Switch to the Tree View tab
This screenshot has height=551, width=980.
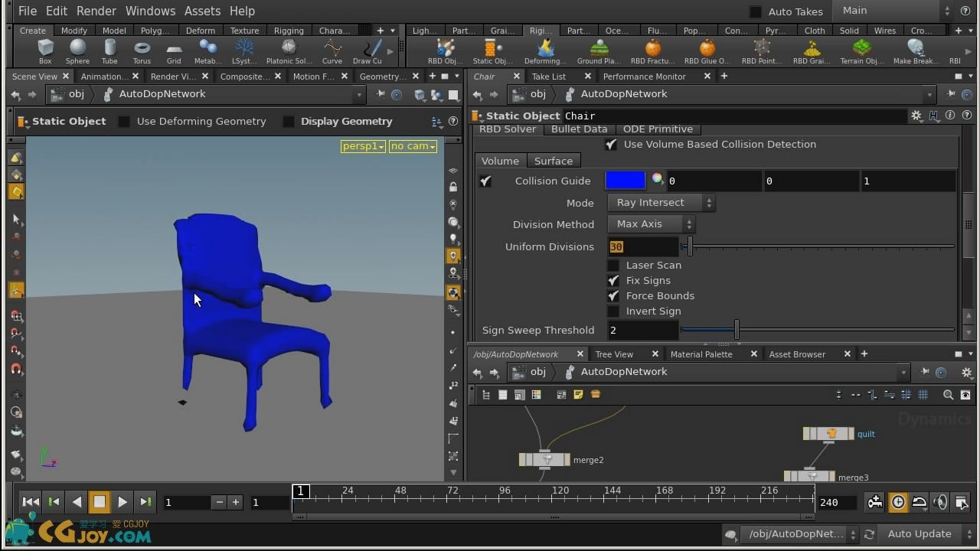614,354
